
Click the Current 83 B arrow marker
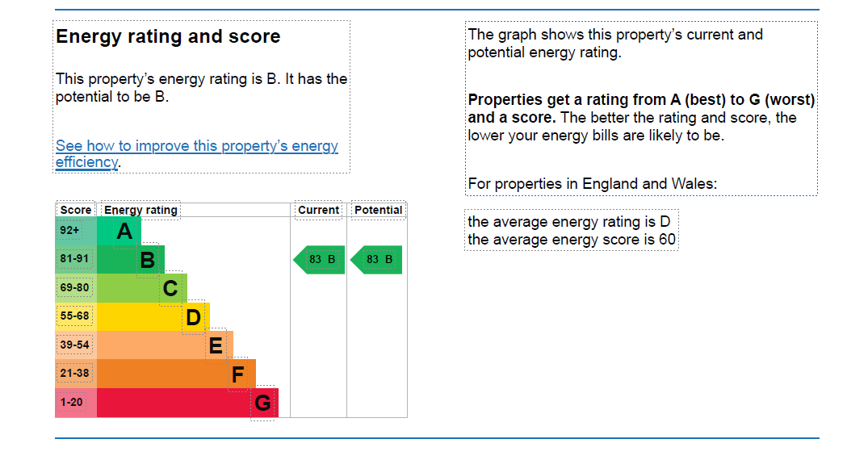319,260
